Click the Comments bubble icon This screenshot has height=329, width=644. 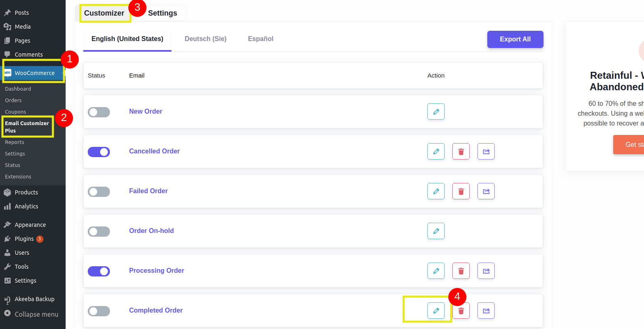pos(7,55)
